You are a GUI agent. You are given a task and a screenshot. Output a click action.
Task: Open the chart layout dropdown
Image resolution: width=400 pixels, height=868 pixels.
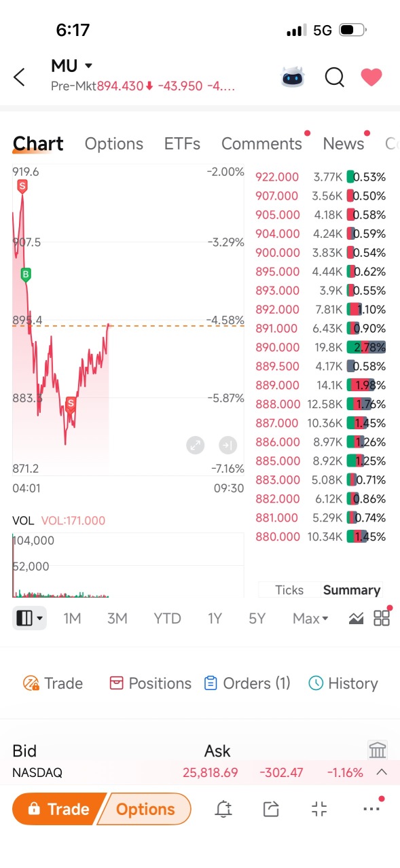pos(29,618)
